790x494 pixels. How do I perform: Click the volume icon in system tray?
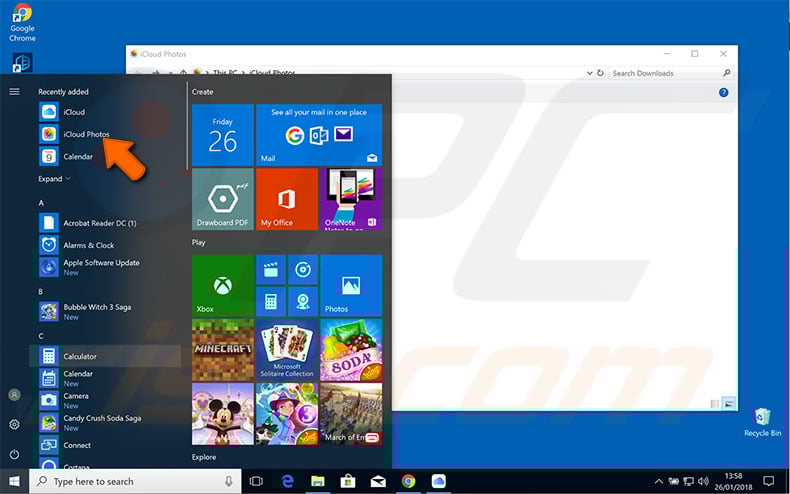704,481
